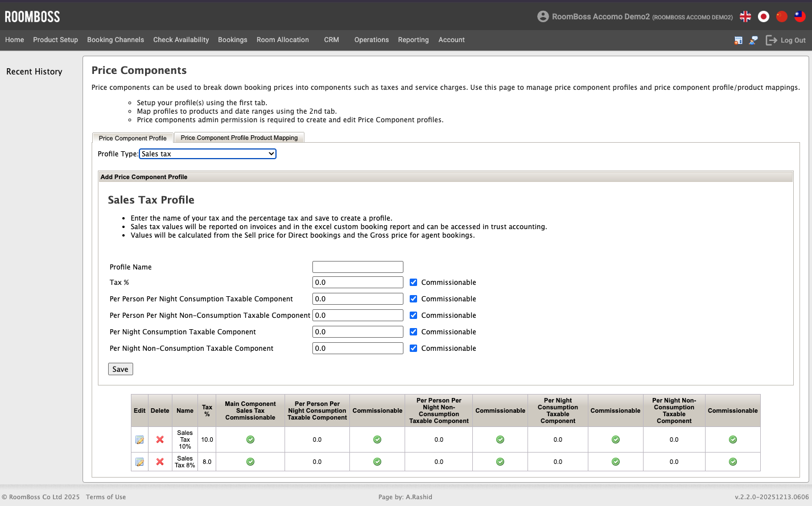Click the Log Out link
812x506 pixels.
[x=786, y=40]
